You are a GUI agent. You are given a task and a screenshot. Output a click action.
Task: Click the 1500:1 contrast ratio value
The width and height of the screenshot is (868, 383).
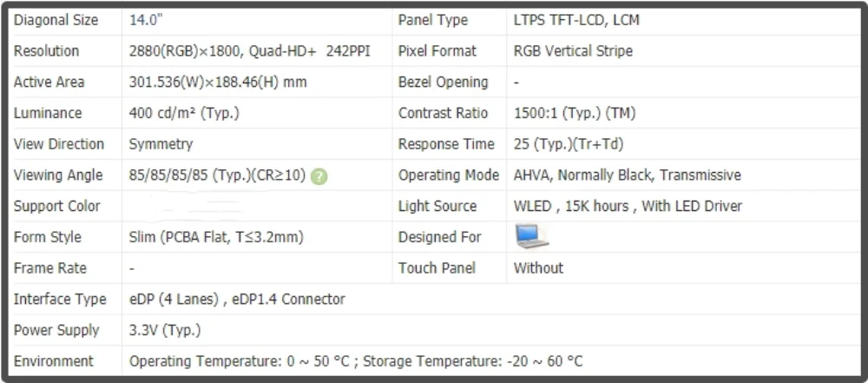click(573, 114)
